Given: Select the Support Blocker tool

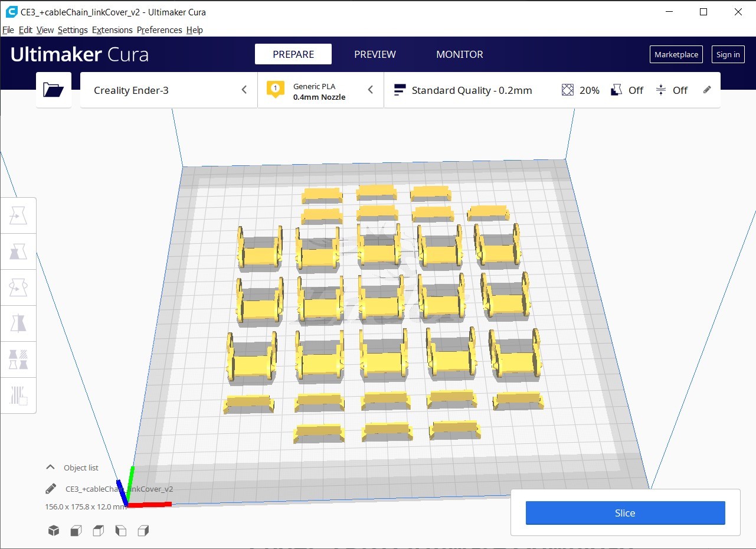Looking at the screenshot, I should coord(18,395).
